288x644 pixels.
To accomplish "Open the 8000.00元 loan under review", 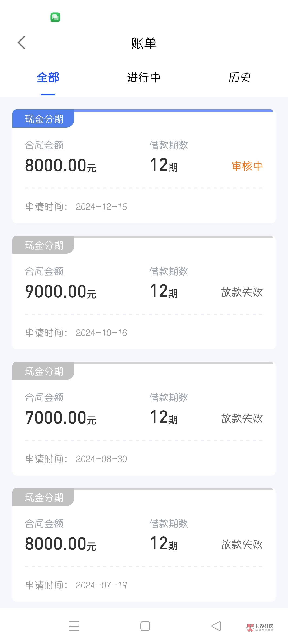I will 144,166.
